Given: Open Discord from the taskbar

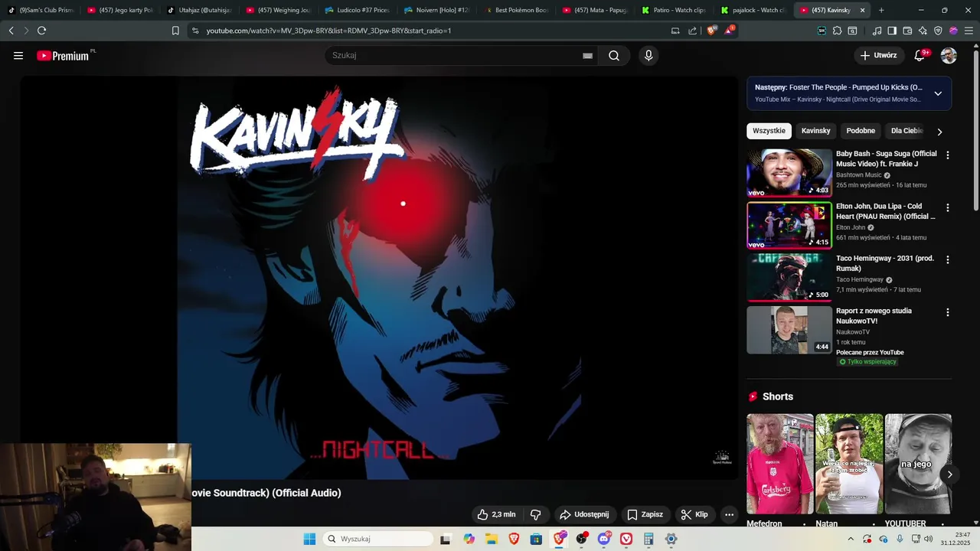Looking at the screenshot, I should [x=604, y=539].
